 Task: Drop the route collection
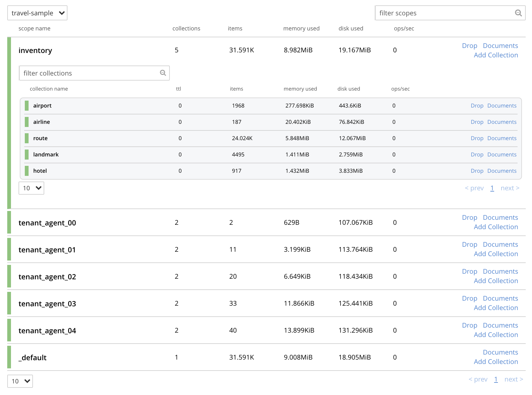point(477,138)
